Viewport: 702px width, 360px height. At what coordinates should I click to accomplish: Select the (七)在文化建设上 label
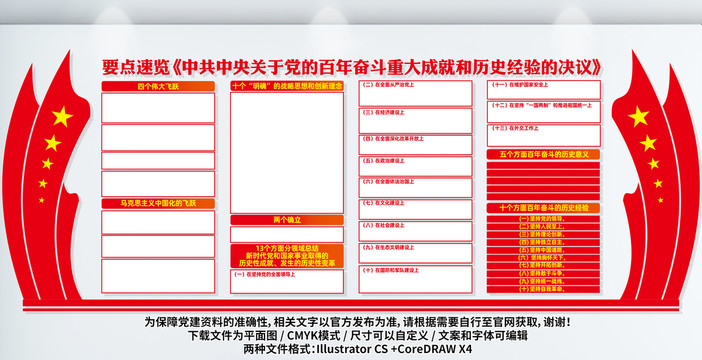pos(383,203)
